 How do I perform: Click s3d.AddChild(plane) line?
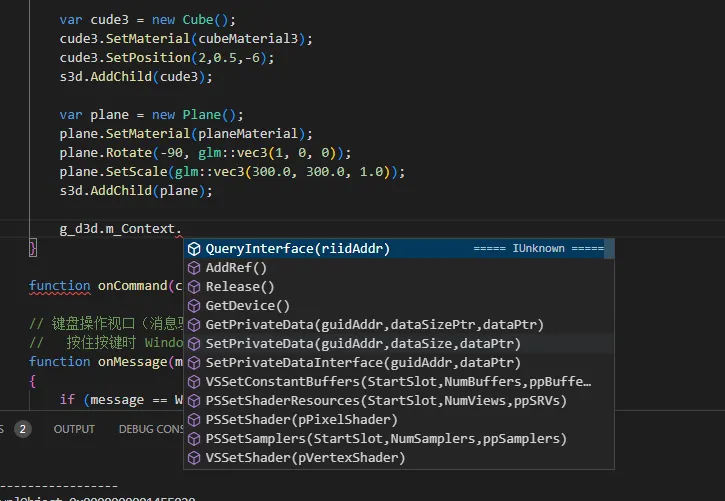coord(136,190)
